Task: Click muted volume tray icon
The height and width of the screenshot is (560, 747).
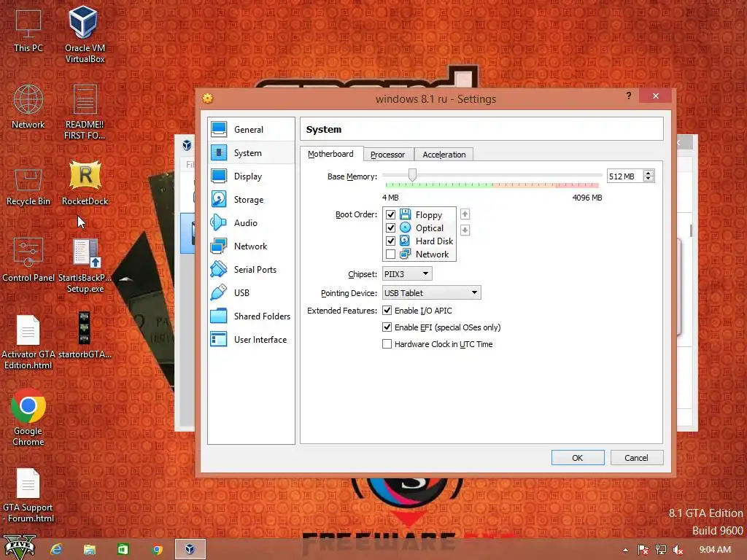Action: [x=678, y=550]
